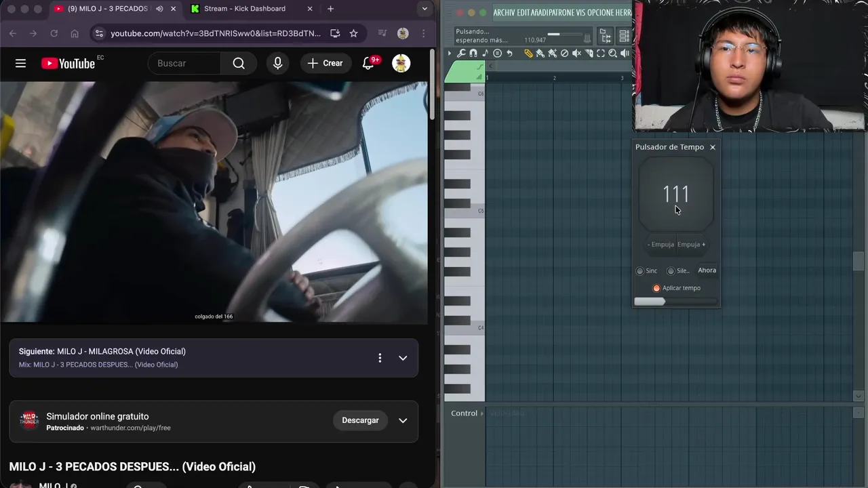Expand the Control lane arrow in piano roll

click(x=482, y=413)
